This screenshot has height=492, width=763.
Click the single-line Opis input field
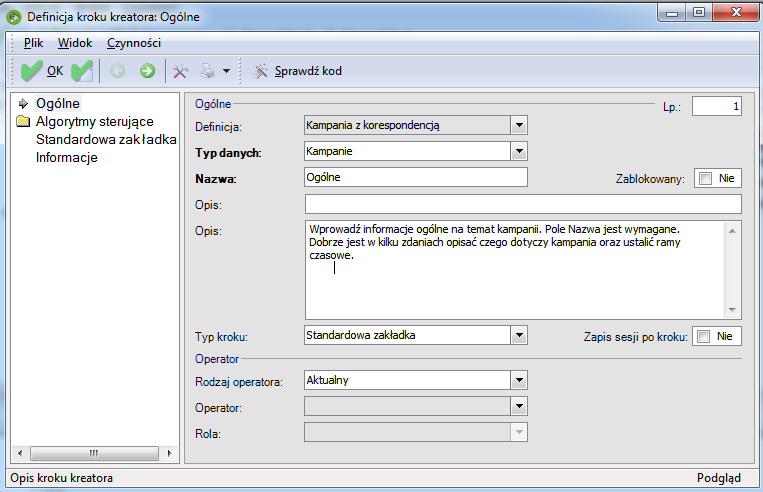(x=523, y=204)
